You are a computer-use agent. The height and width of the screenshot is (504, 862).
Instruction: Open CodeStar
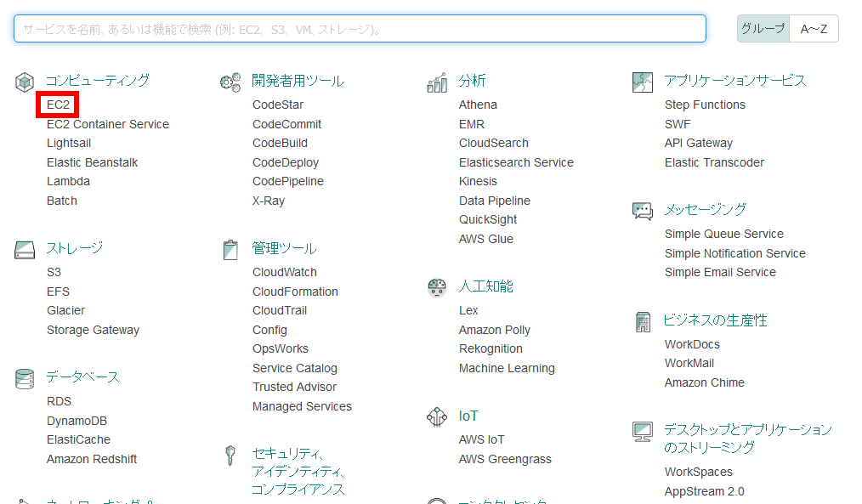pos(278,105)
